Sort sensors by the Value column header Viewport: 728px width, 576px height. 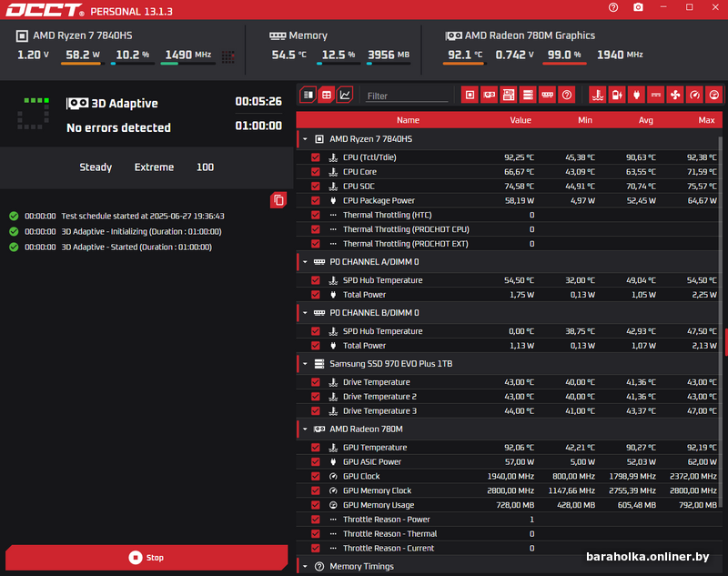(x=521, y=120)
